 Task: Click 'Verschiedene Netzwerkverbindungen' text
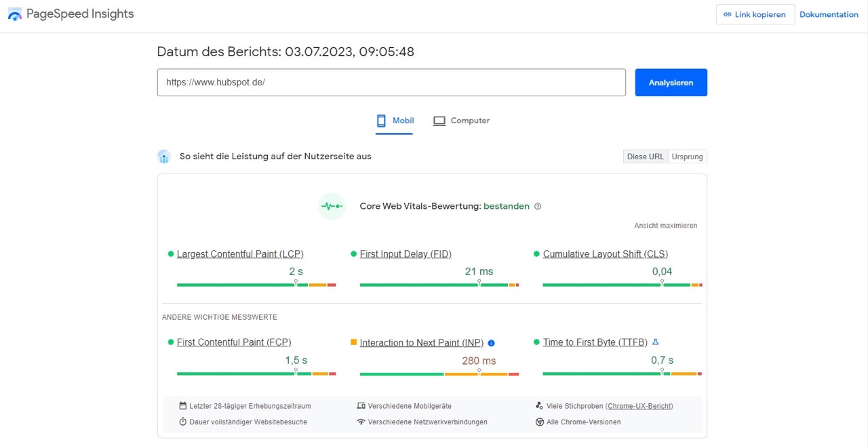pos(428,422)
